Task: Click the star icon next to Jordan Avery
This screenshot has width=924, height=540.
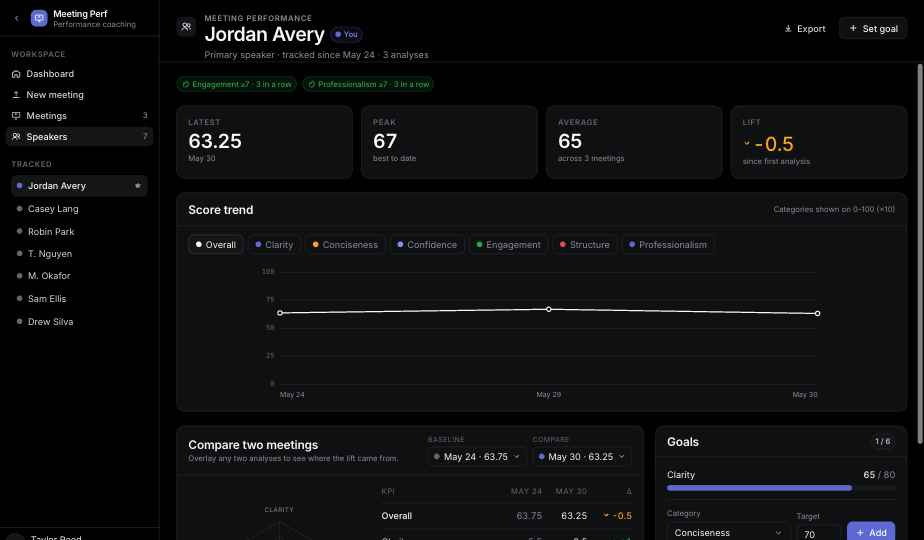Action: [138, 186]
